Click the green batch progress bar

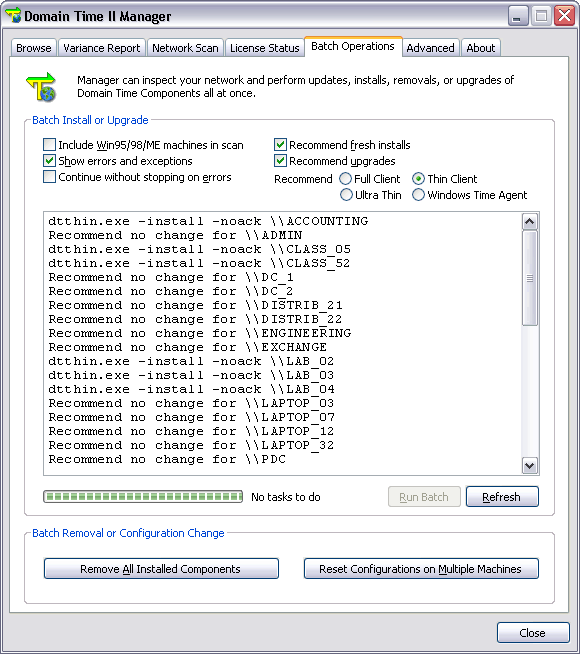[x=143, y=497]
